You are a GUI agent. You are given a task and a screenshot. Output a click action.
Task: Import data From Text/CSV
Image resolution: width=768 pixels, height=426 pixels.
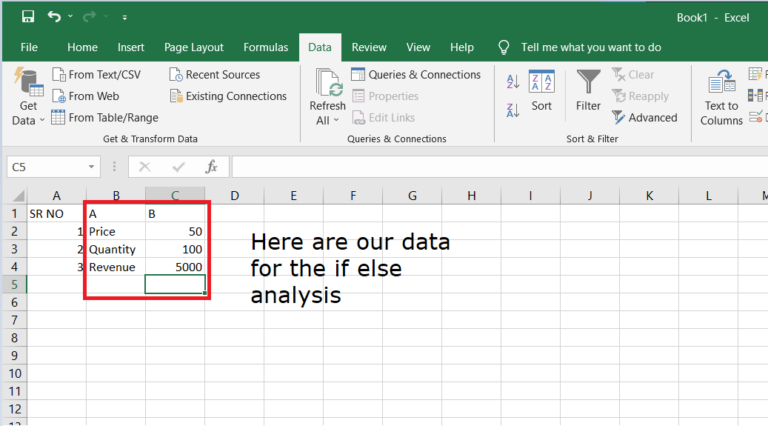tap(96, 74)
